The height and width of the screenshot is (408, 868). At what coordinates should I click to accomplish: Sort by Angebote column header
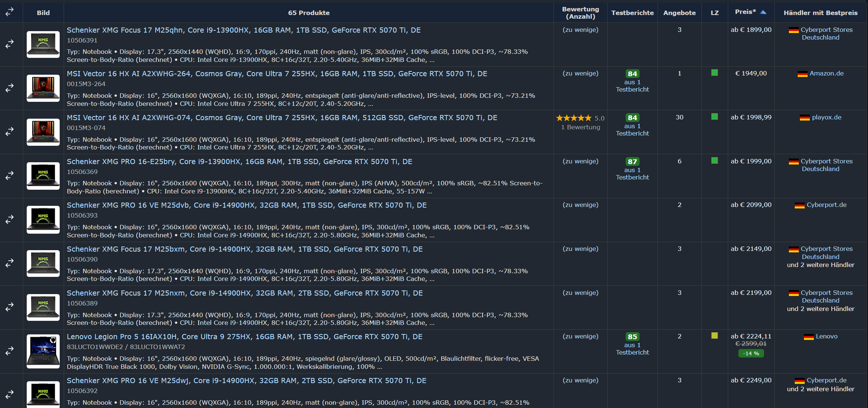tap(679, 13)
